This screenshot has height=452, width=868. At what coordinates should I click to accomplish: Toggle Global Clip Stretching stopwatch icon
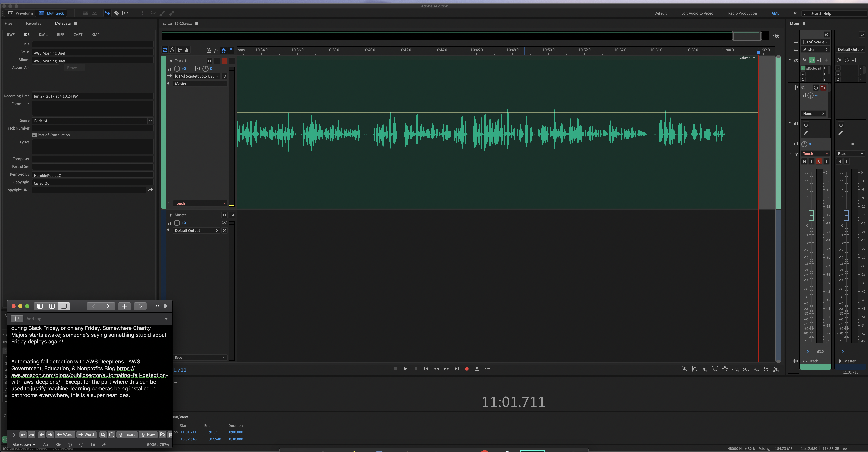pos(216,51)
